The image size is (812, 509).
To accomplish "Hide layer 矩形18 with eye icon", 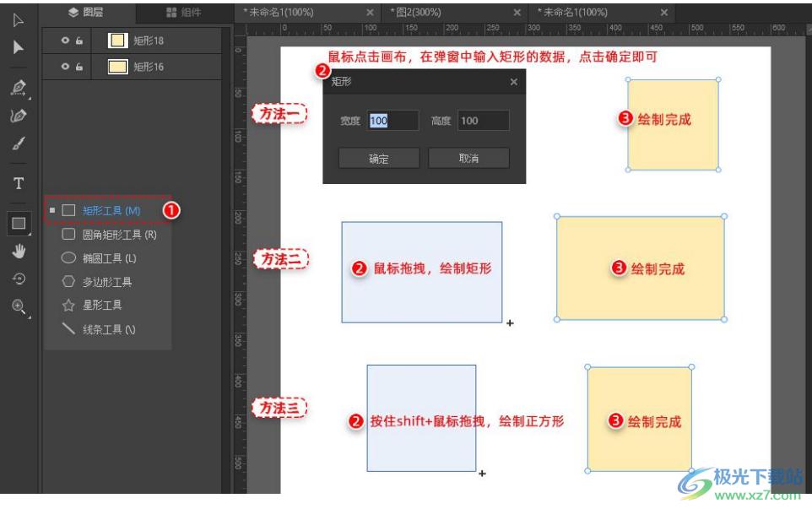I will point(65,41).
